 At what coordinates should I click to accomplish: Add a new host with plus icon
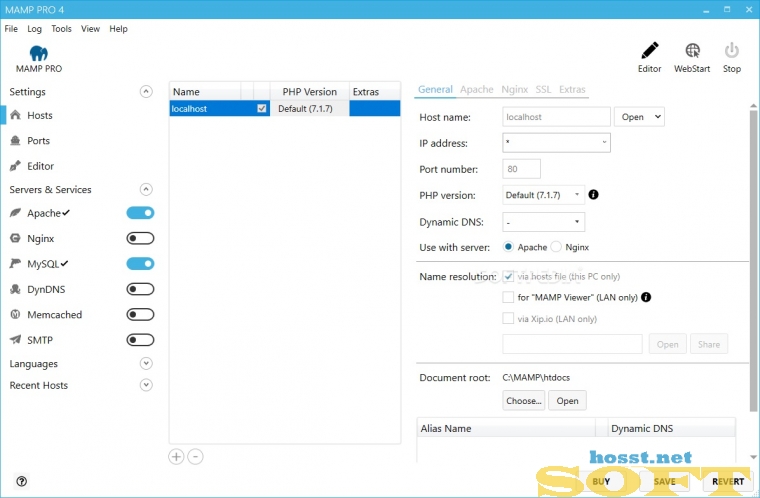176,457
